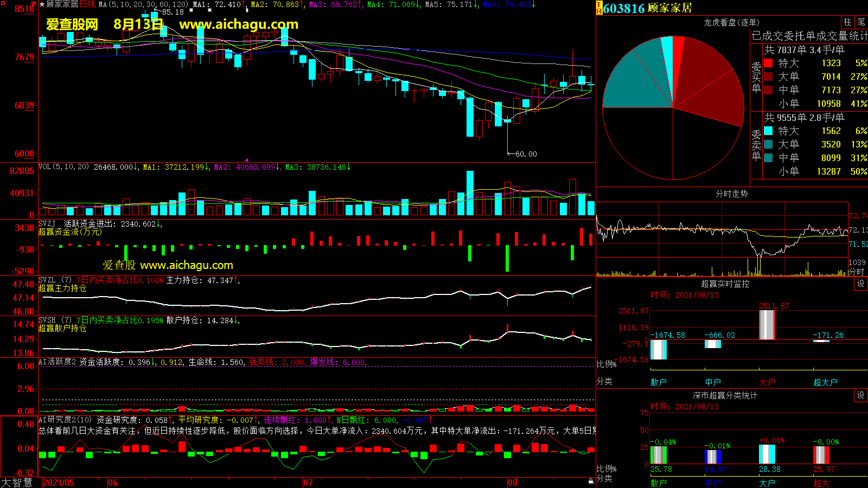The image size is (868, 488).
Task: Click the 08 month marker on time axis
Action: pos(513,483)
